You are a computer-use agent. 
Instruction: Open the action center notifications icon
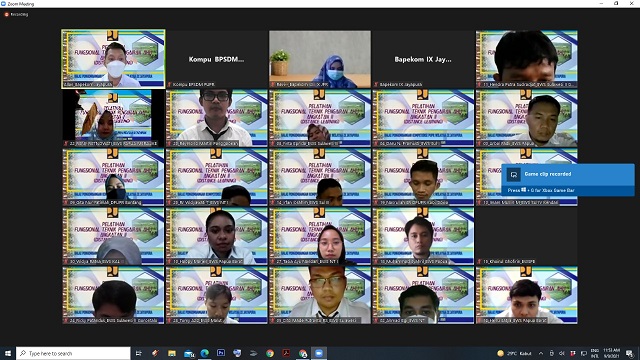[x=630, y=353]
